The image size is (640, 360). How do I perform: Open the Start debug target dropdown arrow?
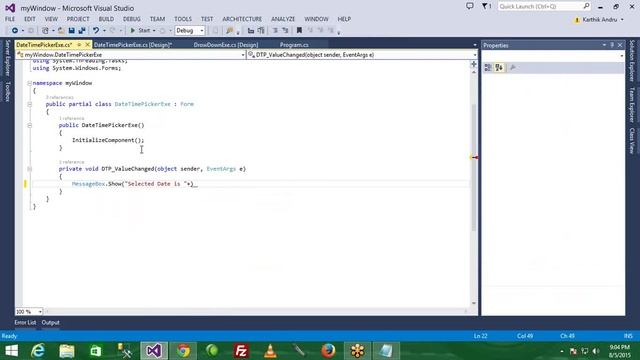click(154, 31)
